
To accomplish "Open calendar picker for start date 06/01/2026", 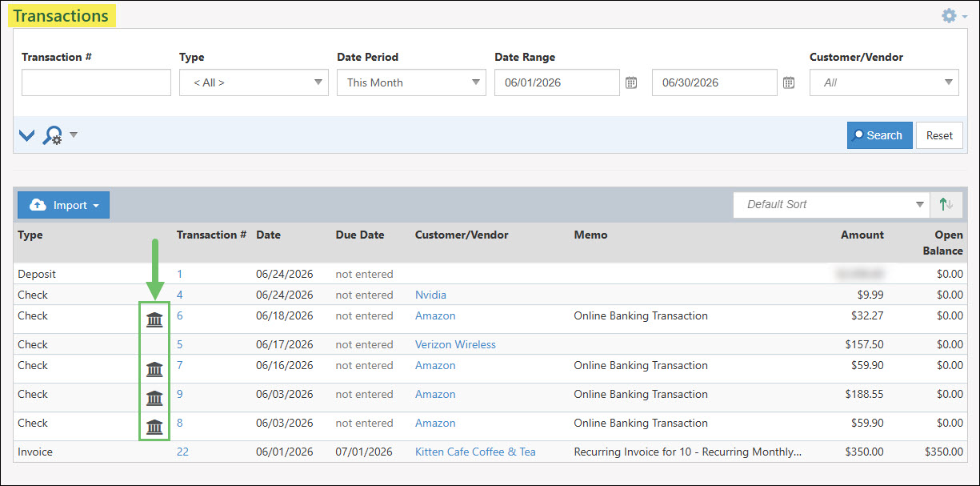I will click(x=631, y=82).
